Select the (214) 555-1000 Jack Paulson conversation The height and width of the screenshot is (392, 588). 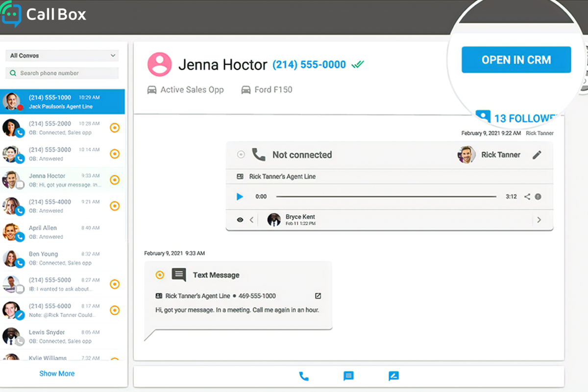62,102
